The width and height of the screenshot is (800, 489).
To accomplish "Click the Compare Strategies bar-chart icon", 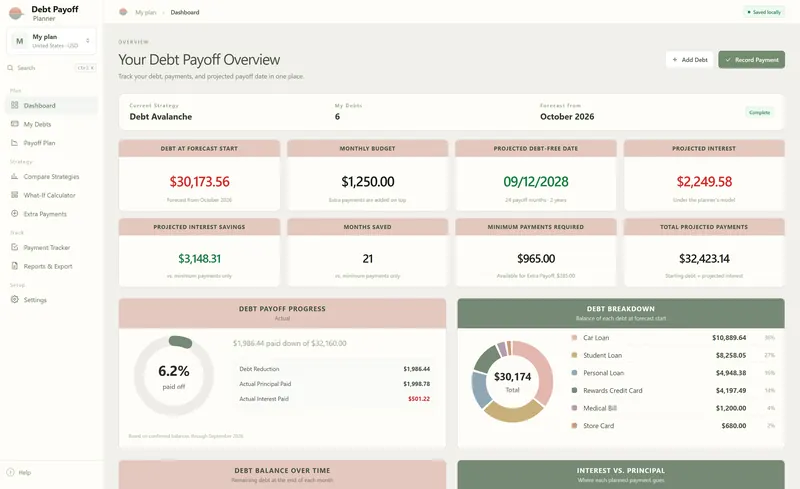I will coord(14,176).
